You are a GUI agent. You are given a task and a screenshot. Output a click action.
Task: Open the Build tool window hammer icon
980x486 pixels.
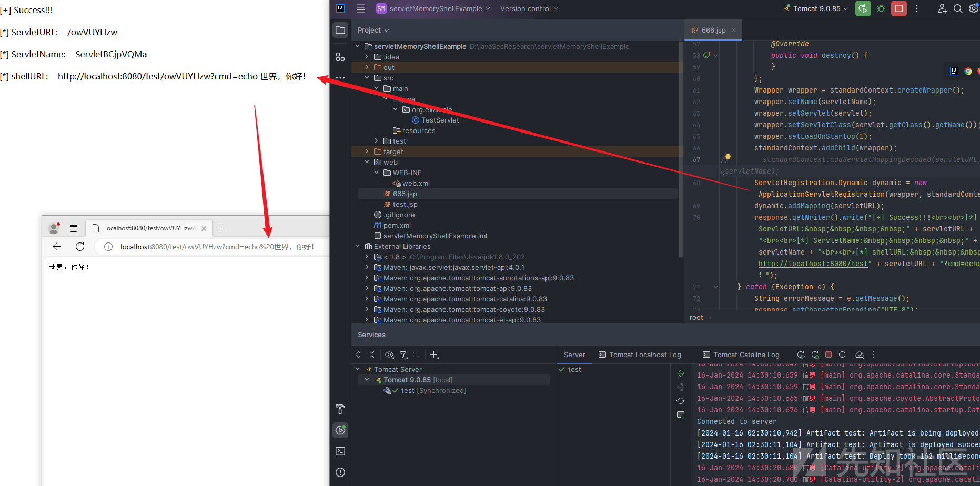pyautogui.click(x=340, y=409)
